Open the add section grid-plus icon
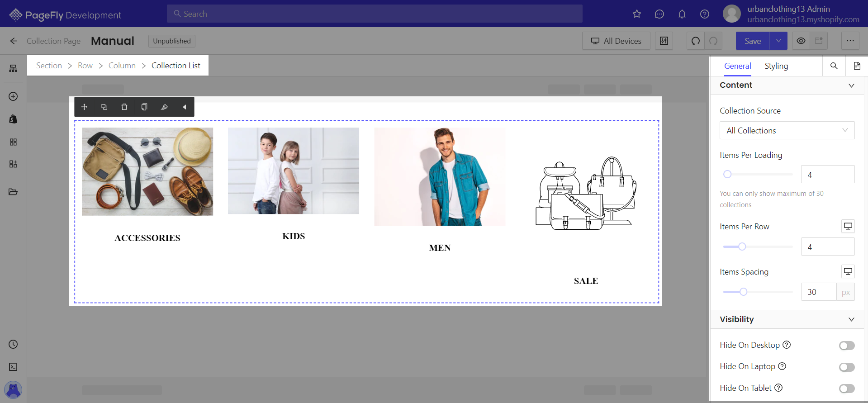The image size is (868, 403). click(x=13, y=164)
